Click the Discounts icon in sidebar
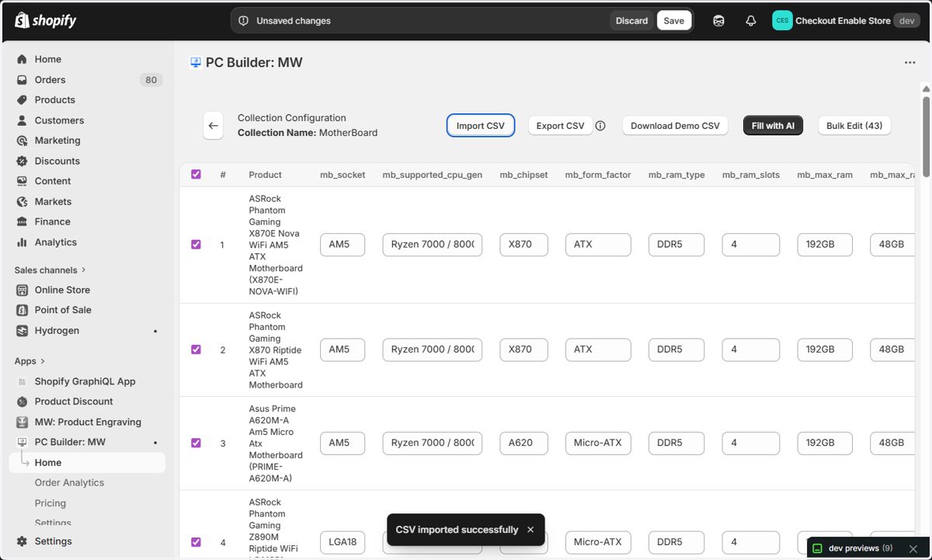This screenshot has height=560, width=932. [22, 161]
